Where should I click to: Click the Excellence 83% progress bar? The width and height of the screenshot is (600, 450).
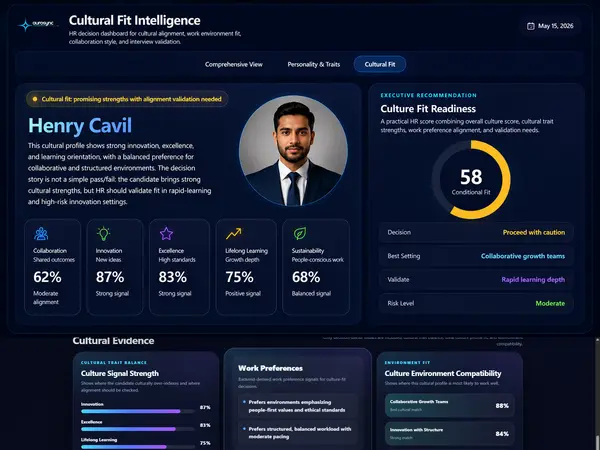138,429
